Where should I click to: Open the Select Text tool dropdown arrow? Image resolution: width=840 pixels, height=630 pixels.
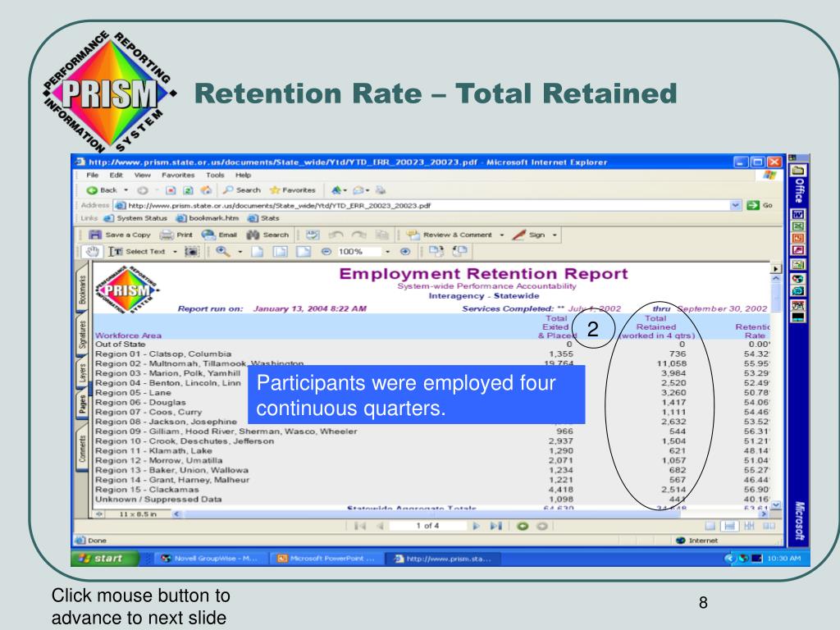coord(175,252)
